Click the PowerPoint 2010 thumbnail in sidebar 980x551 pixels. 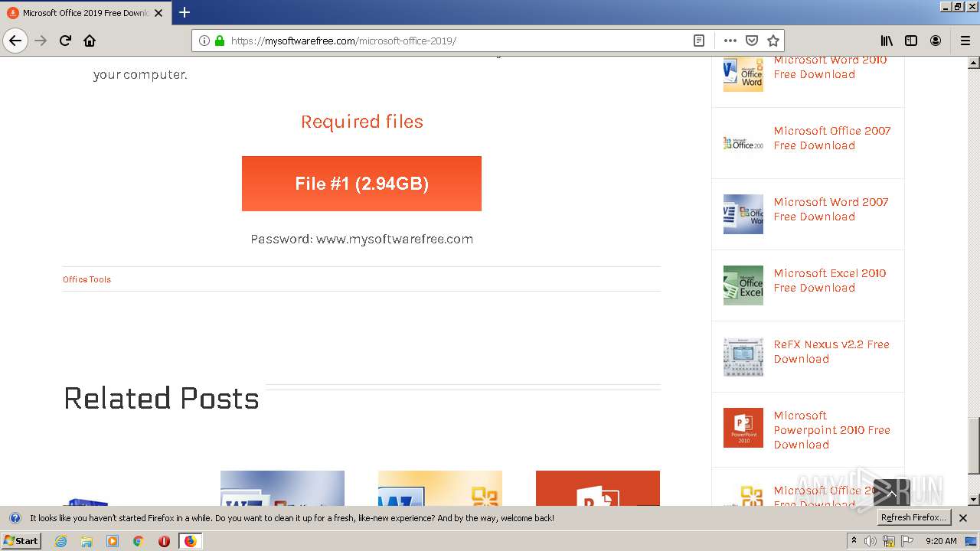click(x=743, y=428)
